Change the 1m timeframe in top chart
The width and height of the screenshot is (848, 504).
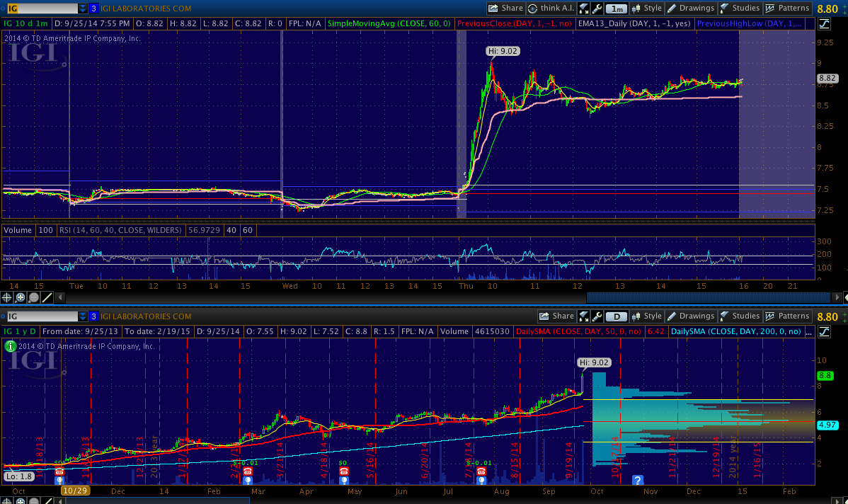pos(617,8)
